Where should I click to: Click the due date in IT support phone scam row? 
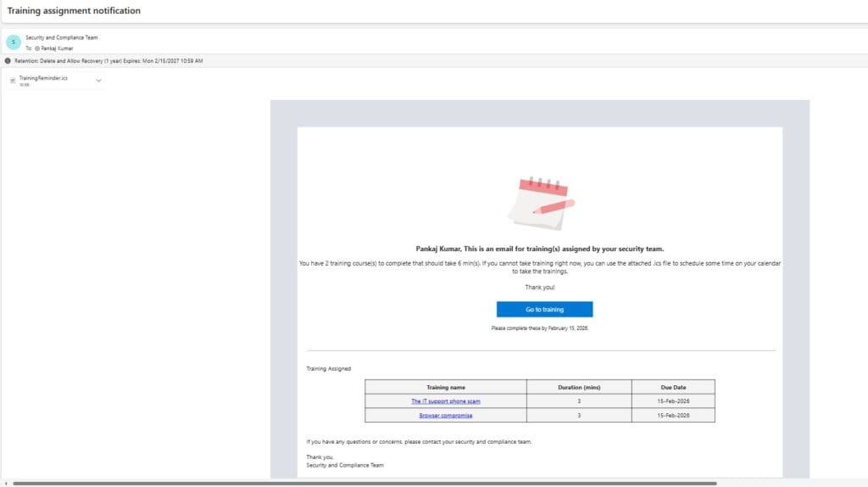coord(673,401)
